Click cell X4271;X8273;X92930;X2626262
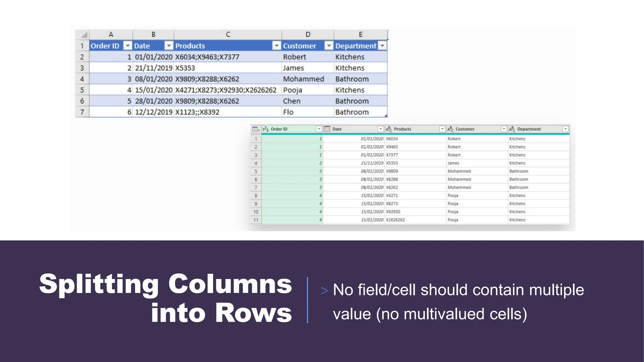Image resolution: width=644 pixels, height=362 pixels. pos(228,90)
